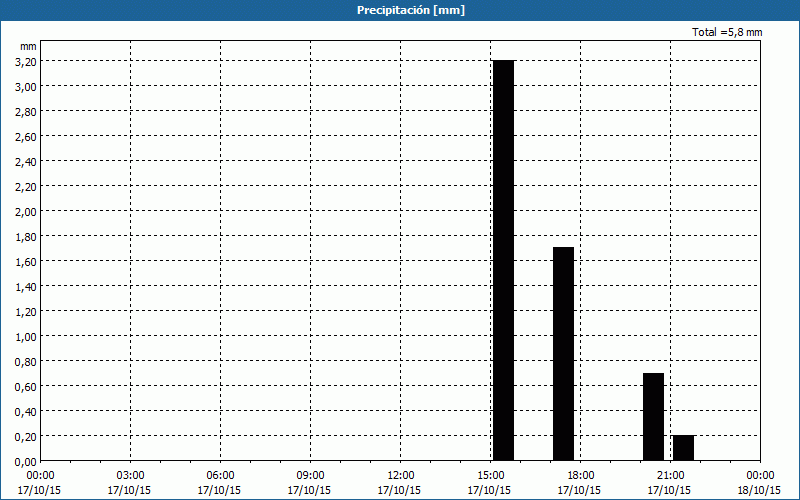Click the y-axis value 2,80
Viewport: 800px width, 500px height.
tap(26, 112)
